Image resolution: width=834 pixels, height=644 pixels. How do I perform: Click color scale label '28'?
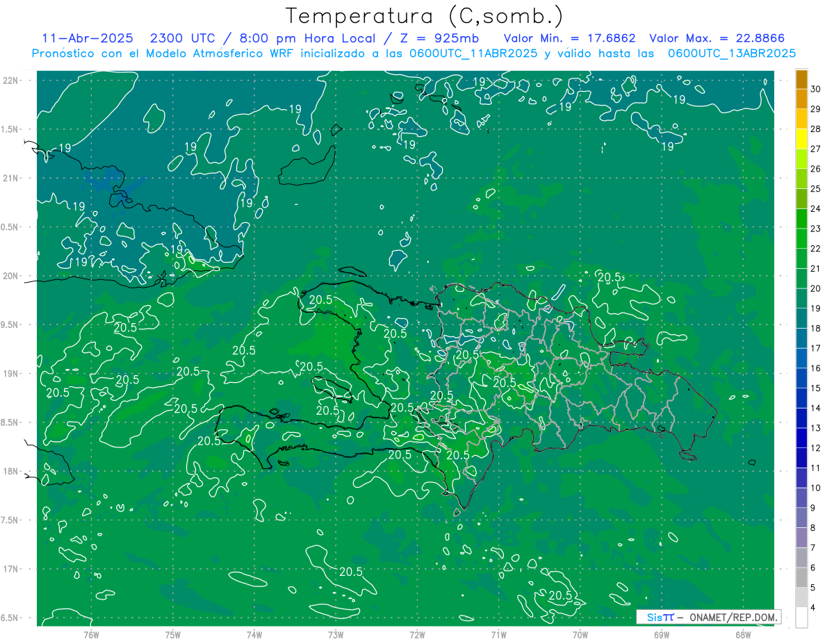point(816,129)
